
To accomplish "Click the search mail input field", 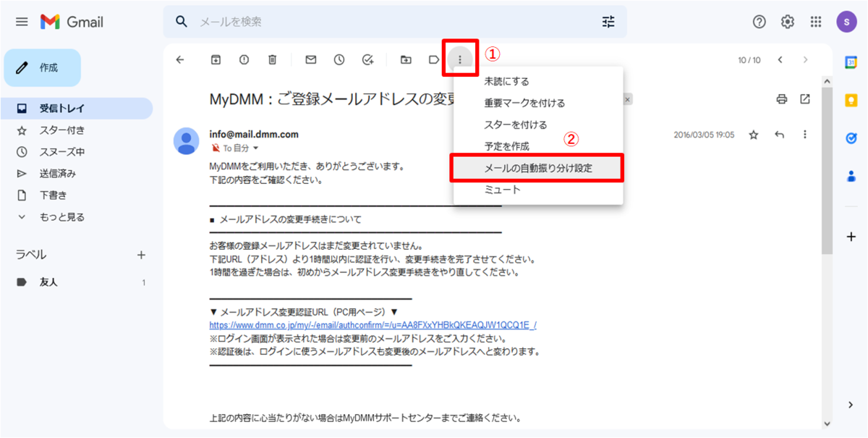I will [x=394, y=22].
